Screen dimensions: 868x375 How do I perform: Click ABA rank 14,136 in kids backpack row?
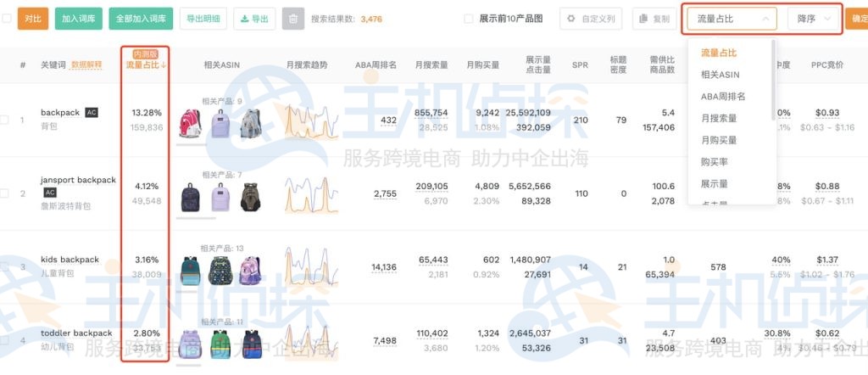(384, 267)
